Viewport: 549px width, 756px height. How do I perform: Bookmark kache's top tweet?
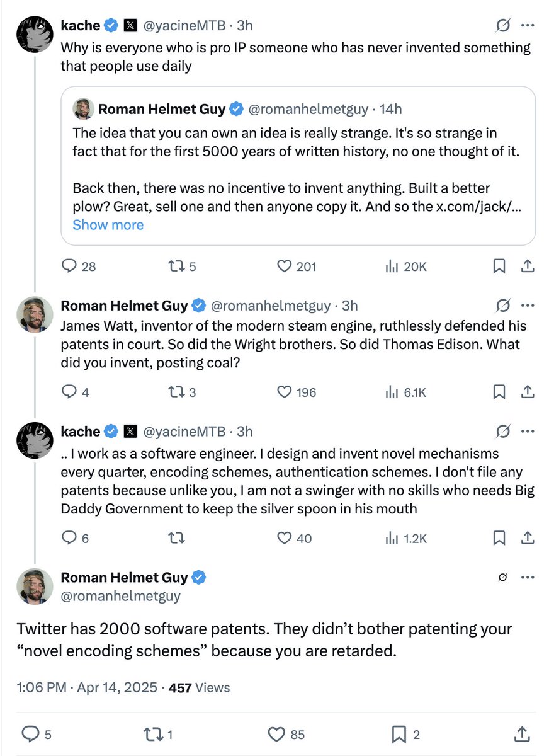pos(499,266)
